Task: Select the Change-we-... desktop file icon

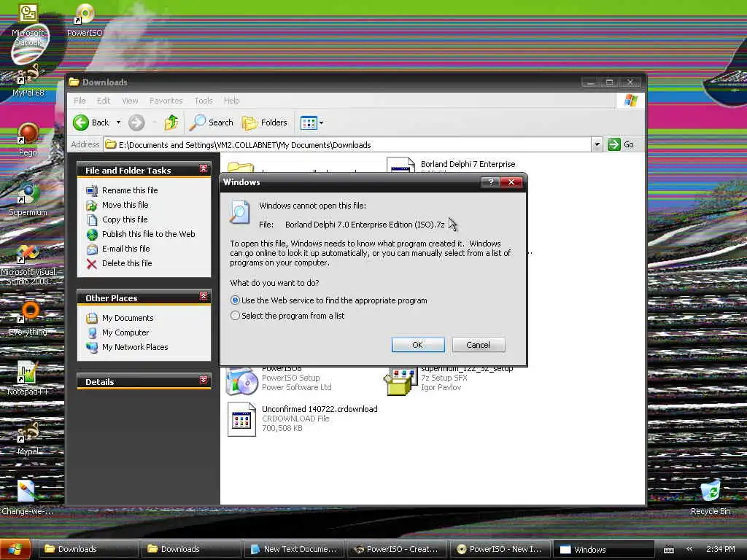Action: pyautogui.click(x=28, y=498)
